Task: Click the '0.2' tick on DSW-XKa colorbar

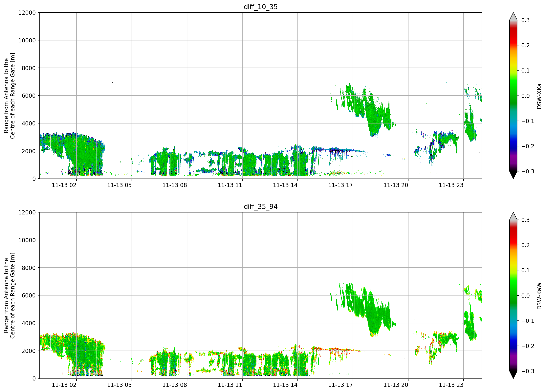Action: tap(525, 46)
